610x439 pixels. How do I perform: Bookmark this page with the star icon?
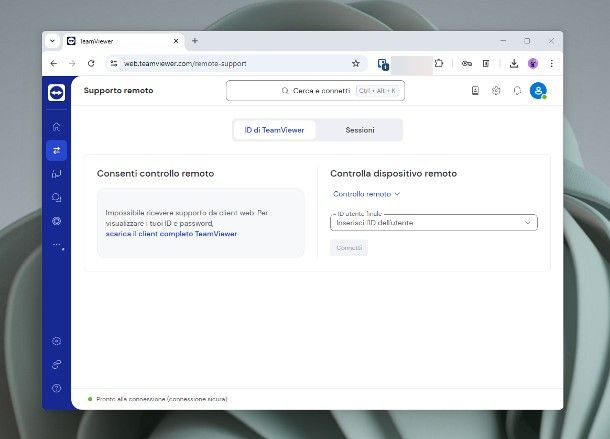click(356, 63)
